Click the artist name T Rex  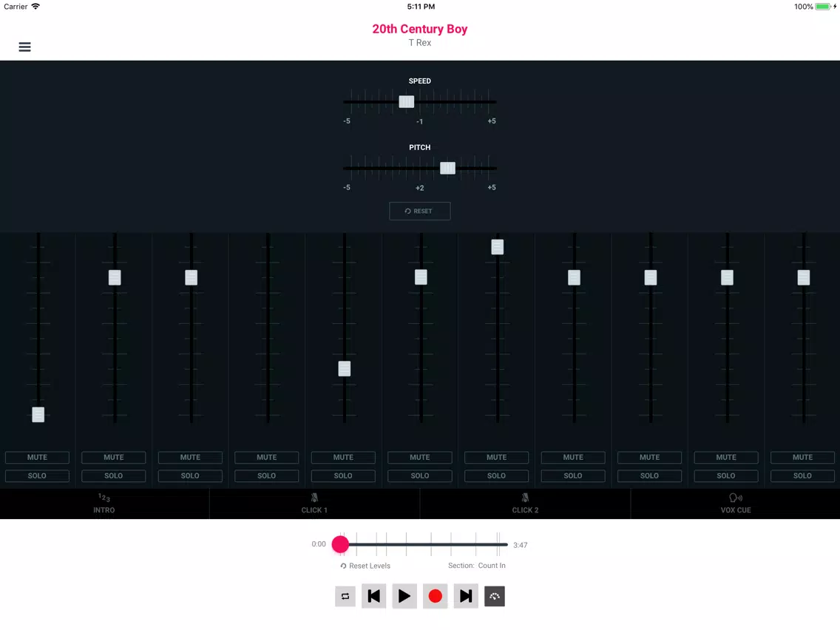coord(420,43)
